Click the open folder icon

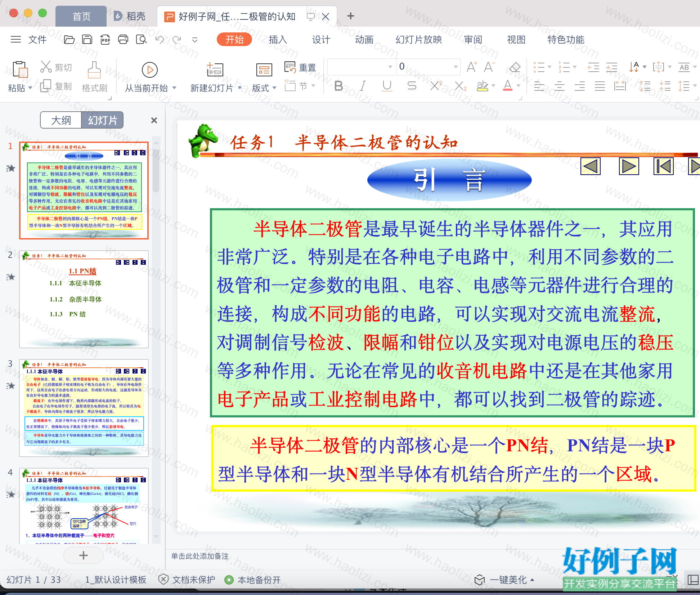tap(69, 40)
